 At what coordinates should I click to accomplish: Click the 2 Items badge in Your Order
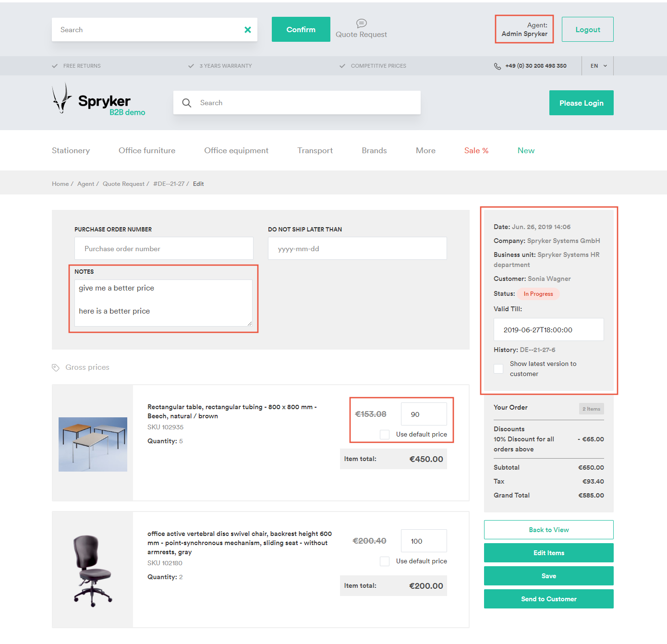coord(592,409)
